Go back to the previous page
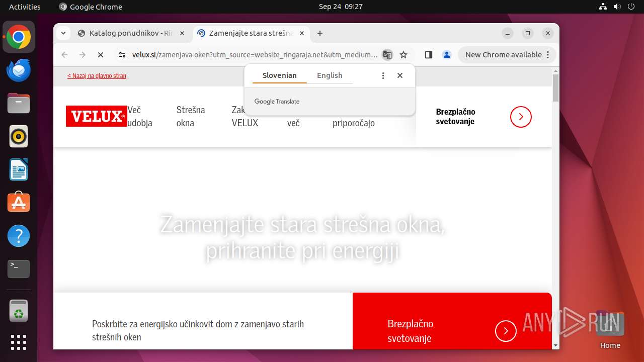This screenshot has width=644, height=362. point(64,55)
